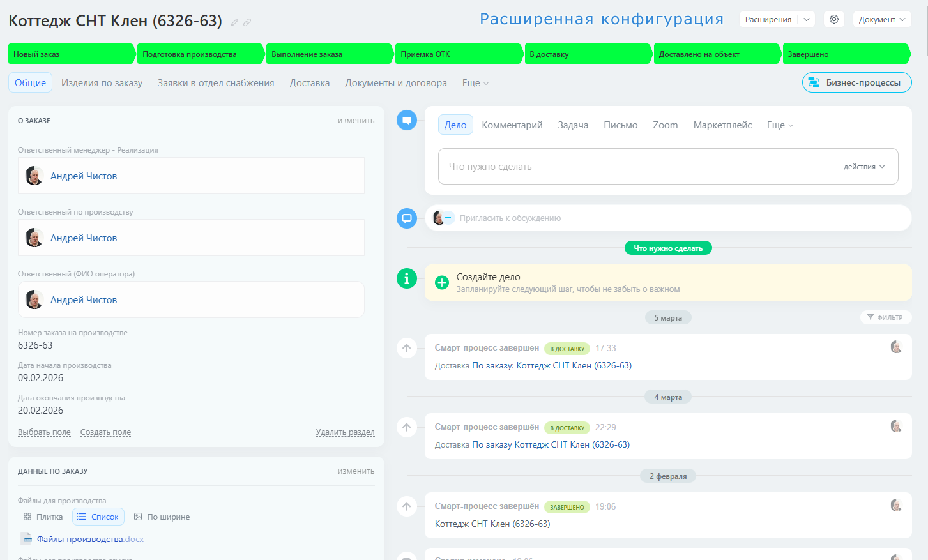Viewport: 928px width, 560px height.
Task: Open Бизнес-процессы button
Action: coord(857,82)
